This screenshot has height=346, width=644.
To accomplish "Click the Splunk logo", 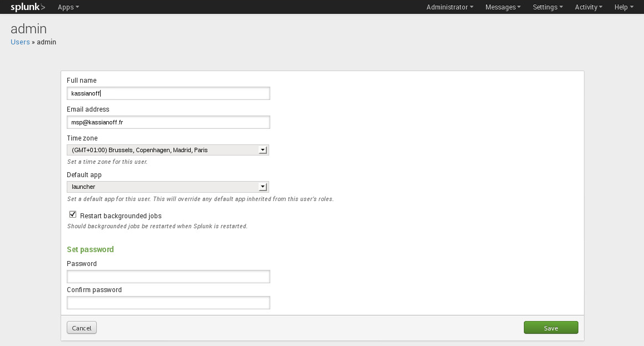I will tap(27, 7).
